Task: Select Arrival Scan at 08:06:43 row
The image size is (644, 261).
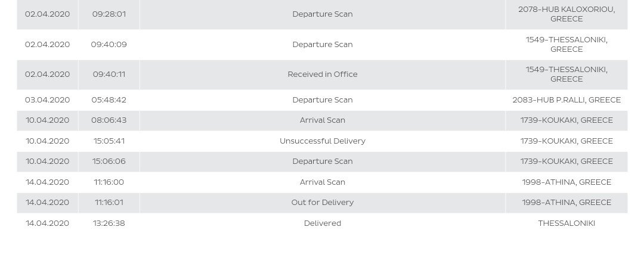Action: (x=323, y=120)
